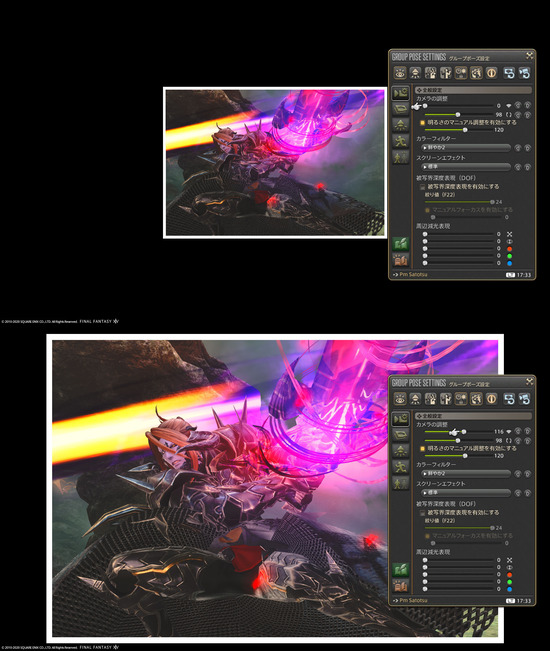Click the camera zoom slider showing 116 in lower panel
Viewport: 550px width, 651px height.
(x=459, y=432)
